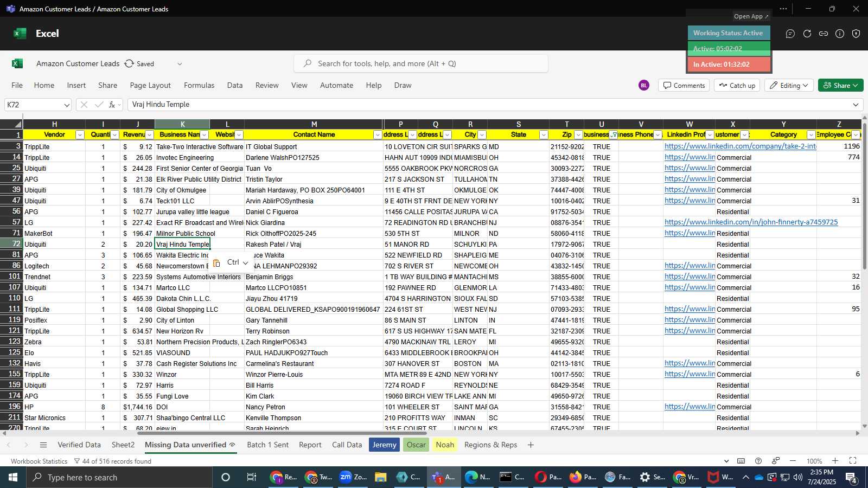This screenshot has width=868, height=488.
Task: Click the Name Box showing K72
Action: pyautogui.click(x=33, y=105)
